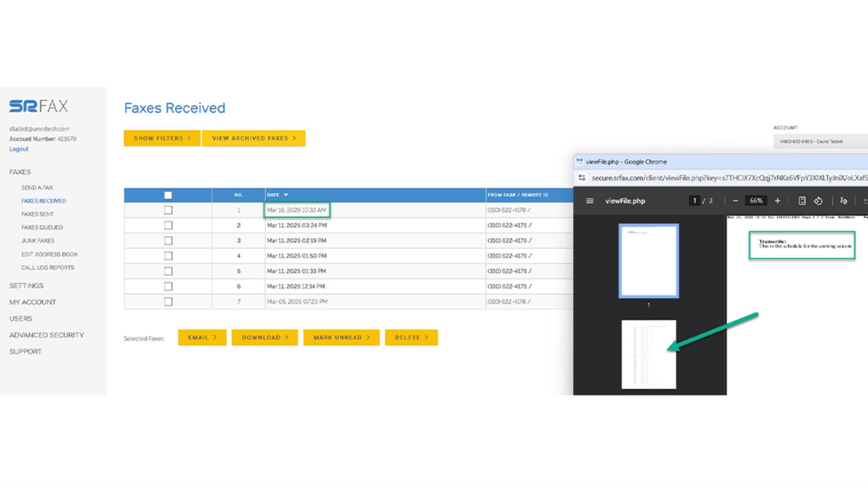Open the Faxes Queued list
Image resolution: width=868 pixels, height=488 pixels.
(x=42, y=227)
